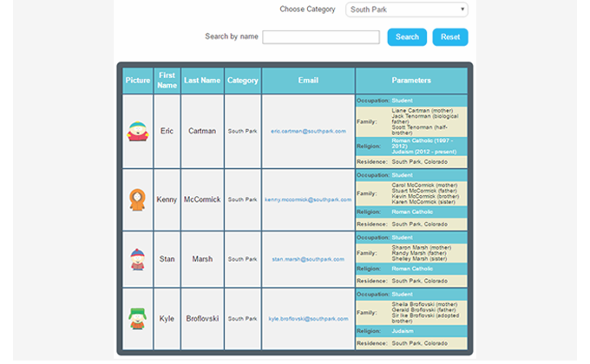Screen dimensions: 590x364
Task: Click the First Name column header
Action: pyautogui.click(x=167, y=81)
